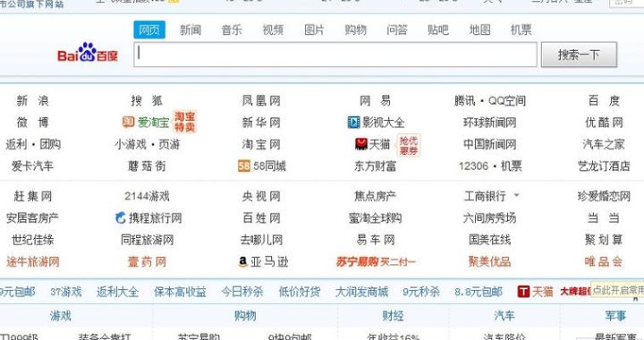This screenshot has width=644, height=340.
Task: Switch to the 机票 search tab
Action: 521,30
